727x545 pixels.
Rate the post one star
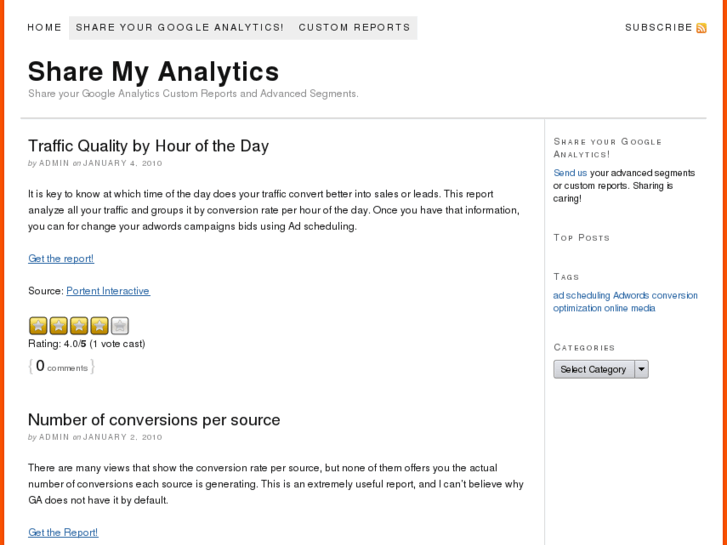pyautogui.click(x=38, y=325)
